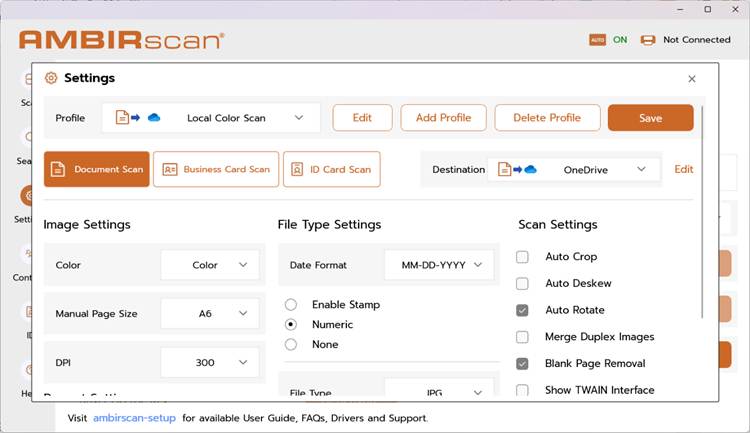Click the Image Settings heading
Screen dimensions: 750x433
click(87, 224)
